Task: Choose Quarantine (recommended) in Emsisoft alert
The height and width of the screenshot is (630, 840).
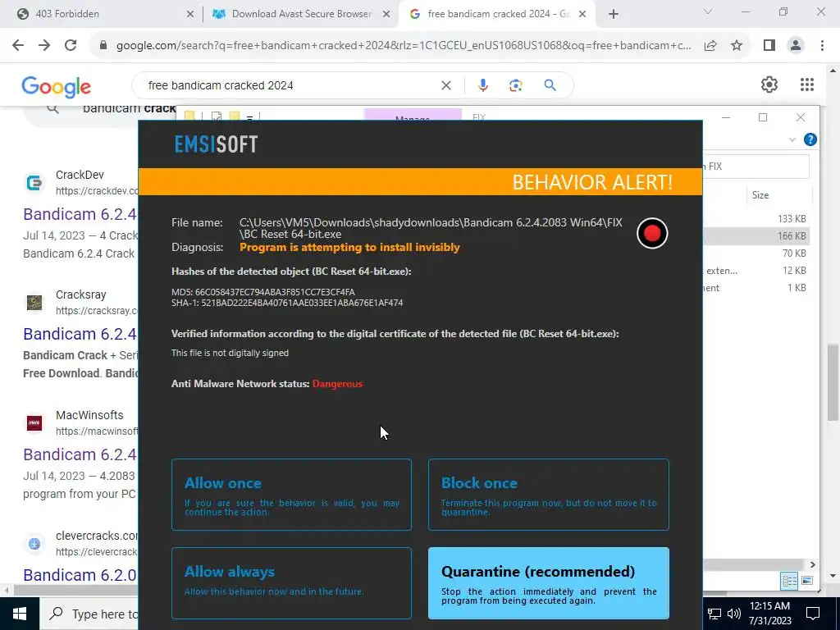Action: pyautogui.click(x=549, y=583)
